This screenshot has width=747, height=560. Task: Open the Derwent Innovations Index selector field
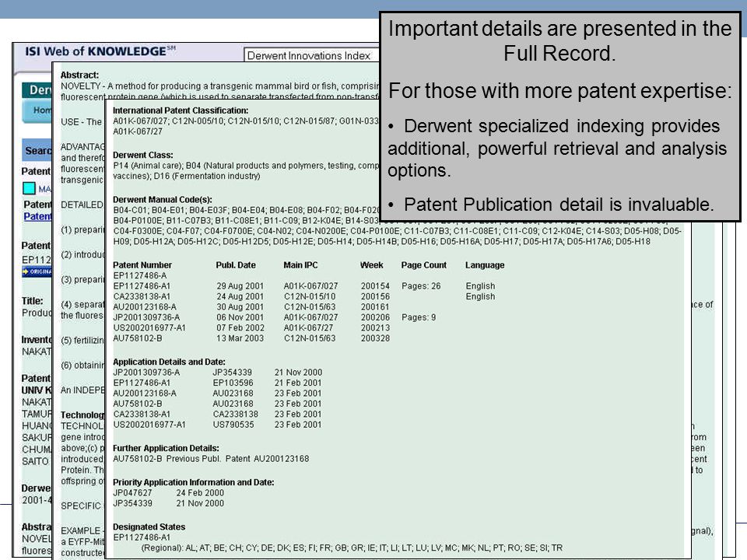pos(311,56)
